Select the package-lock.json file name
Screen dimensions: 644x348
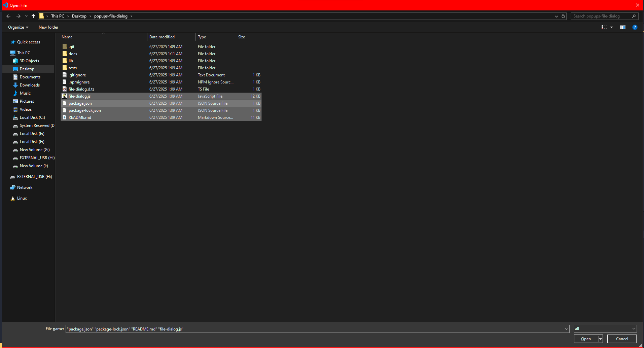[85, 110]
